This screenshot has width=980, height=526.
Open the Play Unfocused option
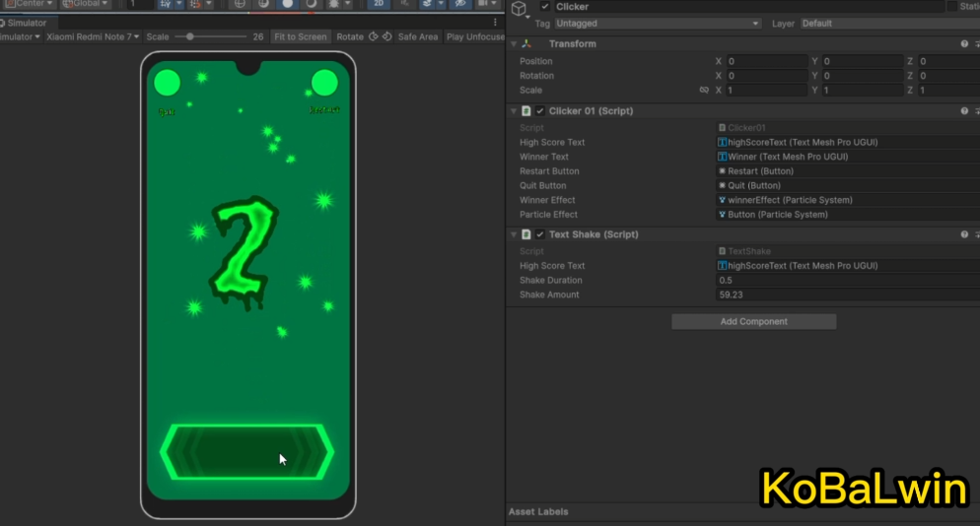[x=475, y=36]
